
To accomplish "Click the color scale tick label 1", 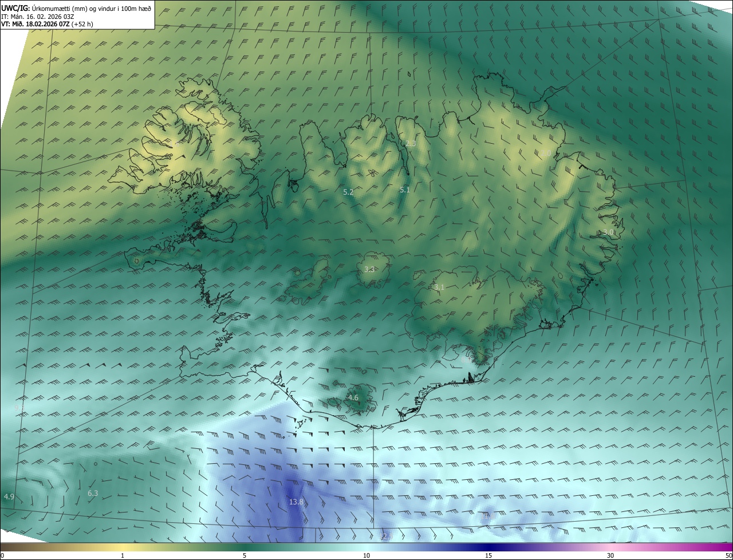I will 123,555.
